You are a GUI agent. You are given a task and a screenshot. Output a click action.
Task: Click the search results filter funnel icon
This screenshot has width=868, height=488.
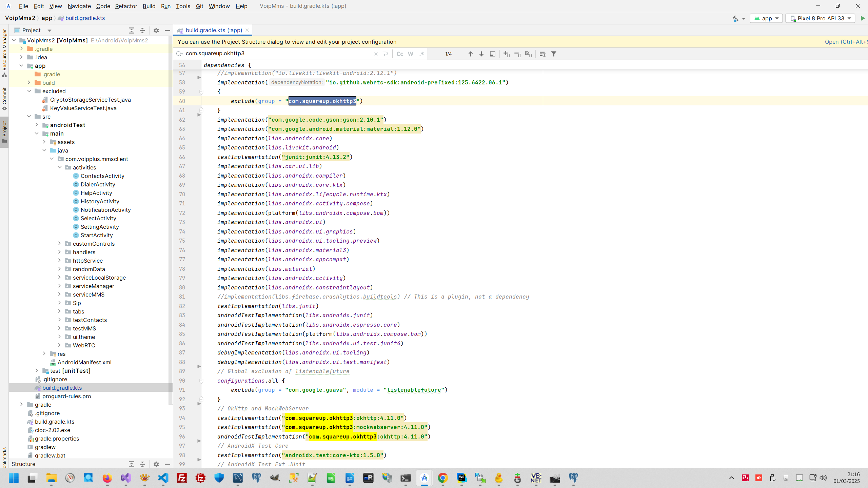(553, 54)
